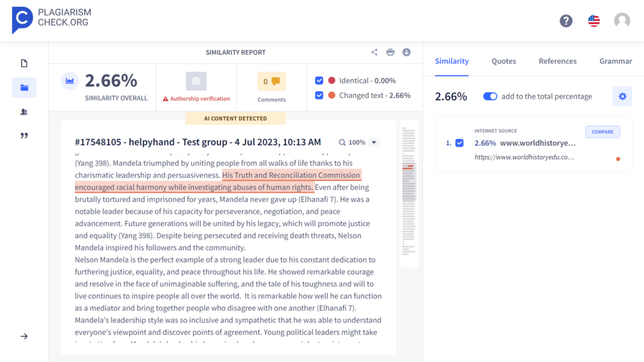This screenshot has width=644, height=362.
Task: Open the quotes section in the left sidebar
Action: click(x=23, y=136)
